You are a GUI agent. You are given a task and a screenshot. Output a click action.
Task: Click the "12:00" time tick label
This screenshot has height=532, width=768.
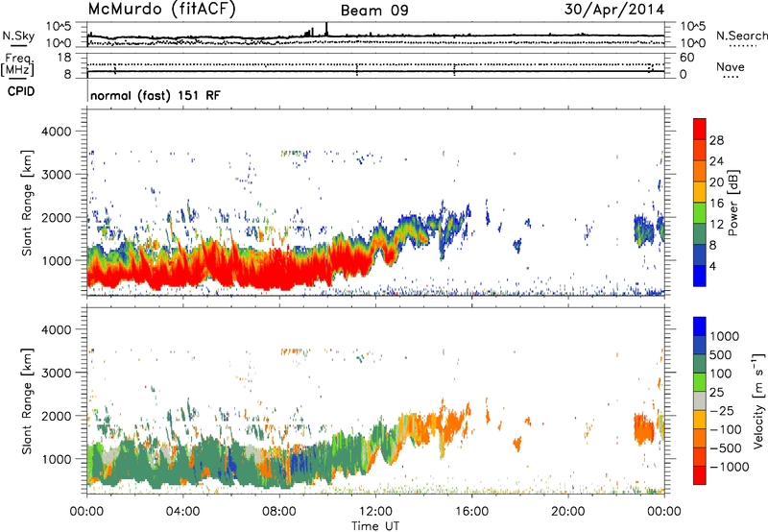[x=375, y=512]
